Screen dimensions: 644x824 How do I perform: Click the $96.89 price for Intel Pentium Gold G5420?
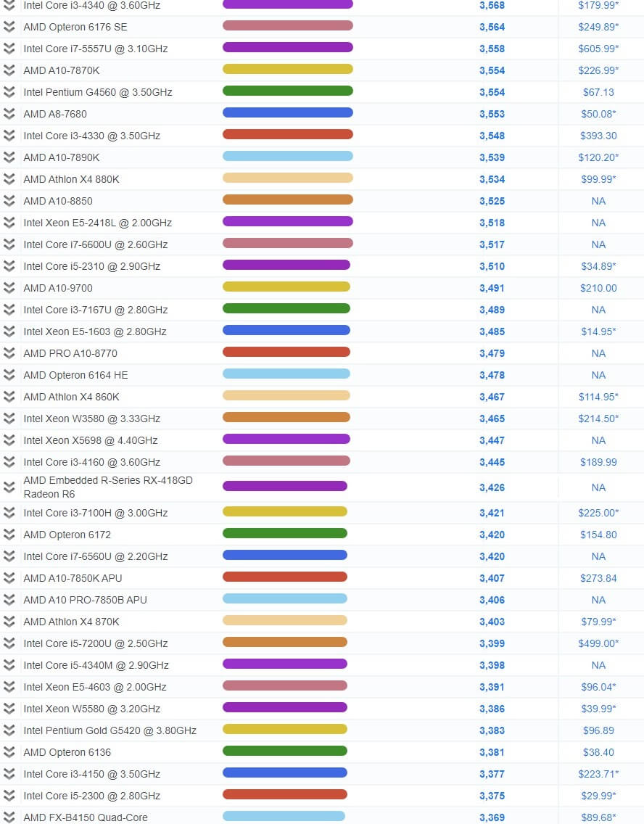[598, 730]
